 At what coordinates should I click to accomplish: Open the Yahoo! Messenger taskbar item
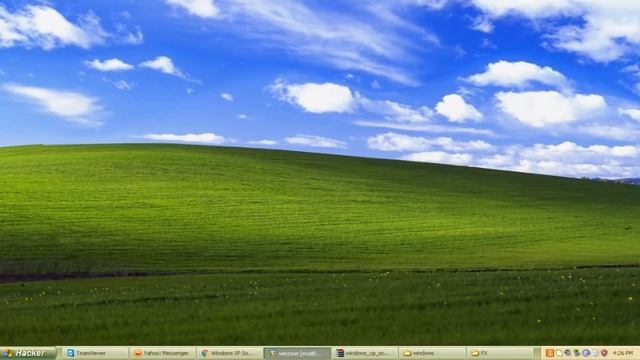(x=164, y=353)
